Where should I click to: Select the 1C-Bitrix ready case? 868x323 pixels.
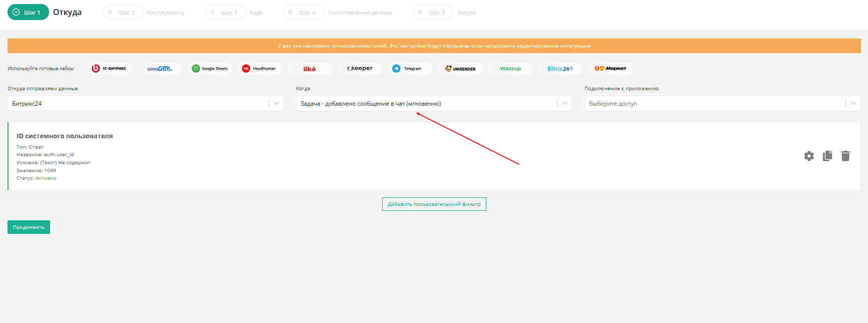click(110, 69)
